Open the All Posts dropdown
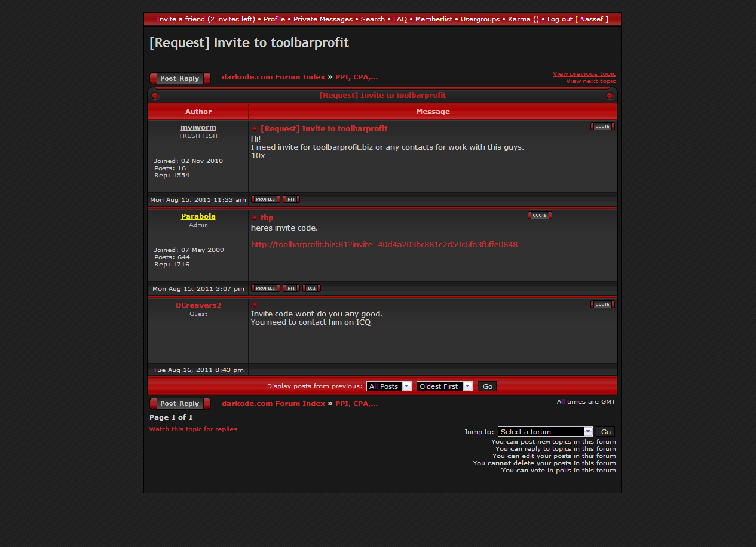756x547 pixels. [388, 386]
